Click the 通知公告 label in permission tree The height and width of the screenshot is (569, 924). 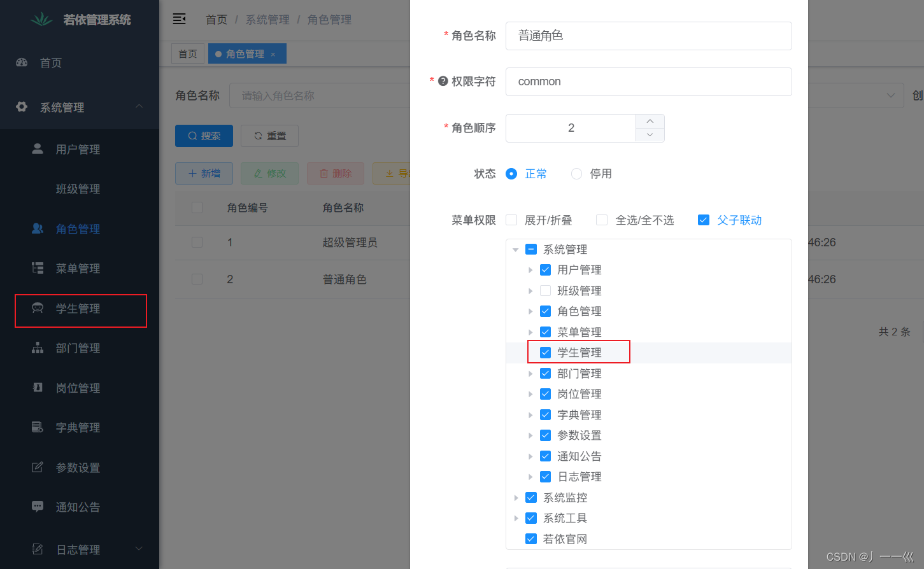tap(579, 456)
